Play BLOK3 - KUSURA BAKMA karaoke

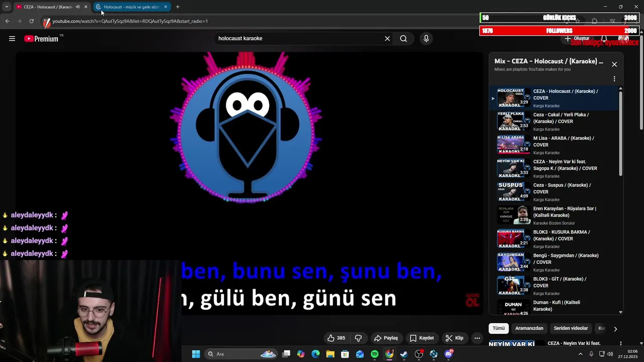tap(554, 239)
